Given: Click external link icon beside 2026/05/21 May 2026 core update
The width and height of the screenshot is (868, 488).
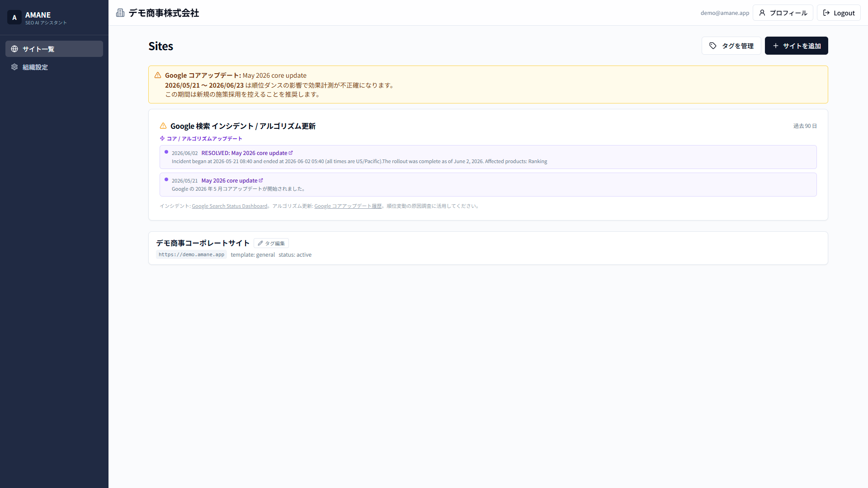Looking at the screenshot, I should (x=261, y=180).
